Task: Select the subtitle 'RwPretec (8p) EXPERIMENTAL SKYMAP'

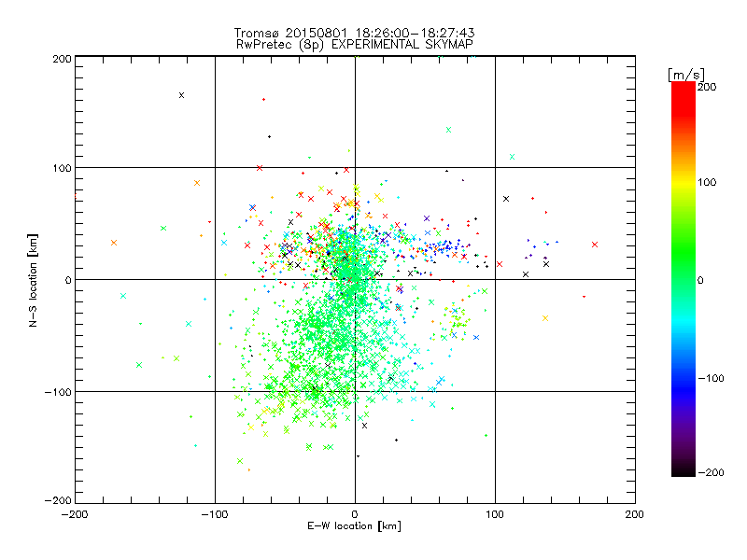Action: (355, 45)
